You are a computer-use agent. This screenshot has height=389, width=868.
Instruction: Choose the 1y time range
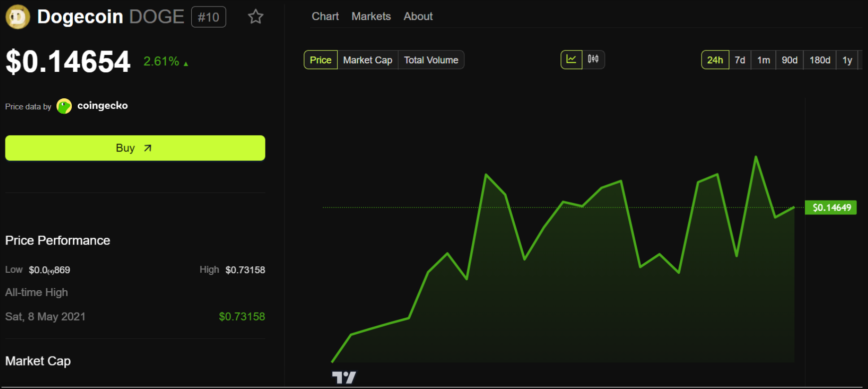coord(847,60)
